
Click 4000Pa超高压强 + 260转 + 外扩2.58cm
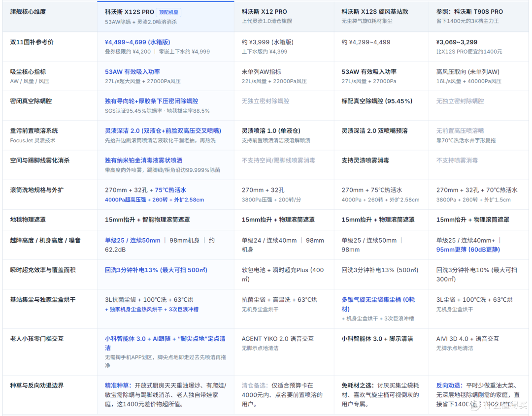pos(154,200)
